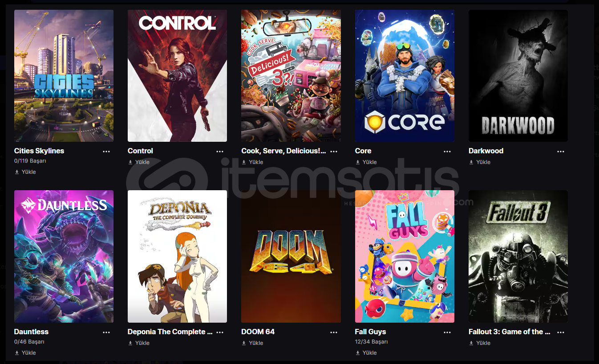Click the download icon under Cities Skylines
Viewport: 599px width, 364px height.
pos(17,172)
